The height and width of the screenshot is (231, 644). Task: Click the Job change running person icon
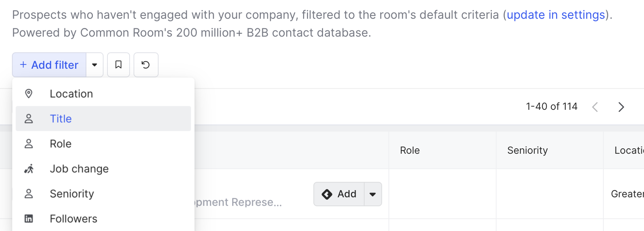pyautogui.click(x=29, y=169)
